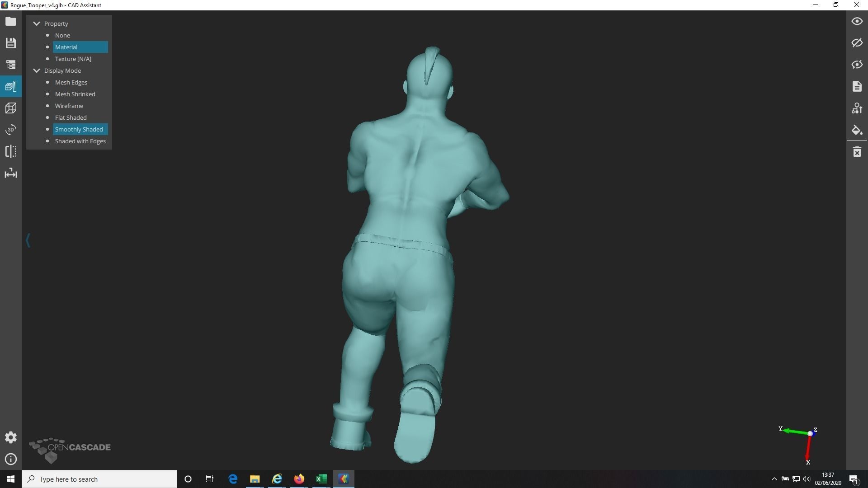The image size is (868, 488).
Task: Select the None property option
Action: point(62,35)
